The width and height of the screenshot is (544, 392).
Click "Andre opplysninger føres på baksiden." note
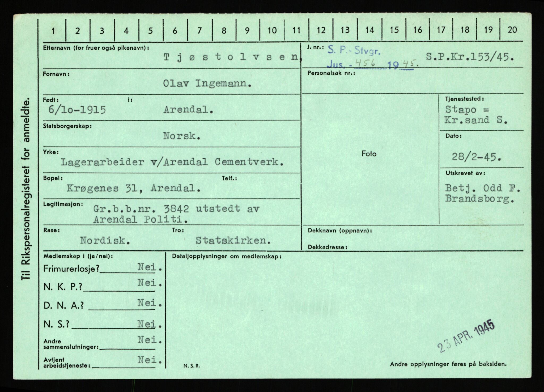(x=448, y=364)
